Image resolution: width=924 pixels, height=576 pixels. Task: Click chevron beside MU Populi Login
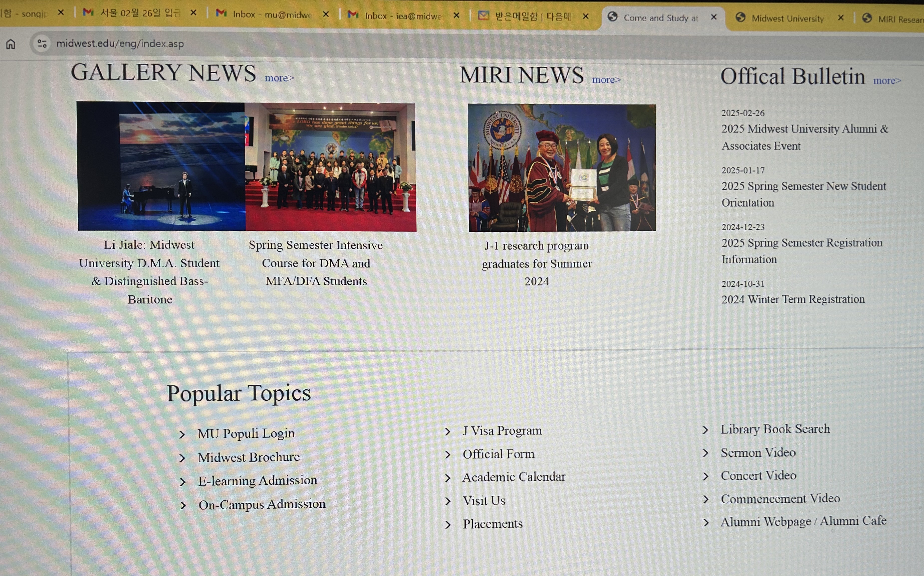182,435
